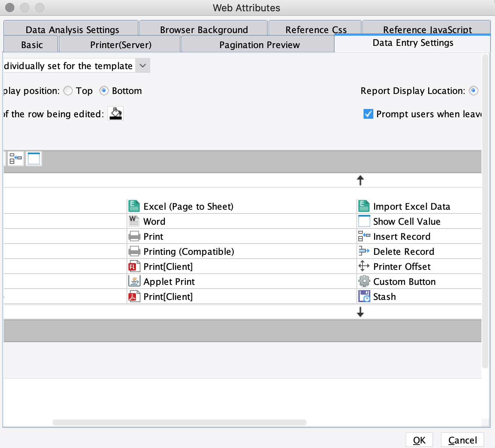Select the Excel (Page to Sheet) export icon
This screenshot has height=448, width=495.
(134, 206)
